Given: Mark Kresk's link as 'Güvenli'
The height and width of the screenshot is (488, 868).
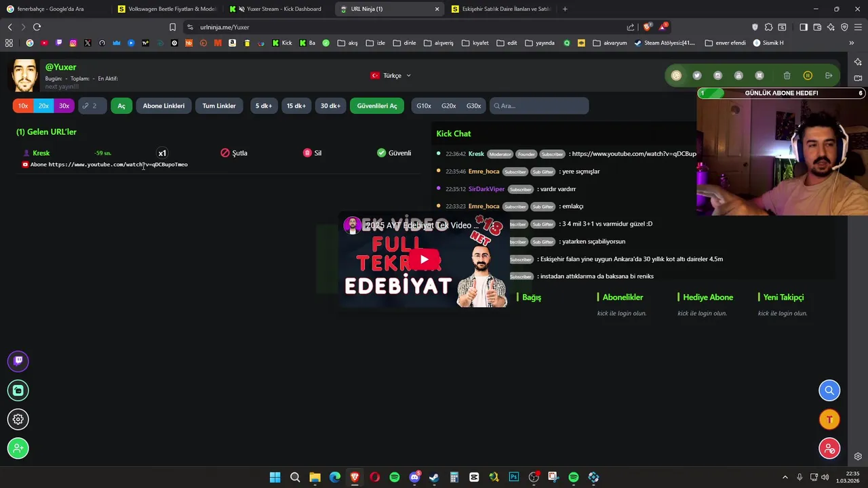Looking at the screenshot, I should click(x=394, y=153).
